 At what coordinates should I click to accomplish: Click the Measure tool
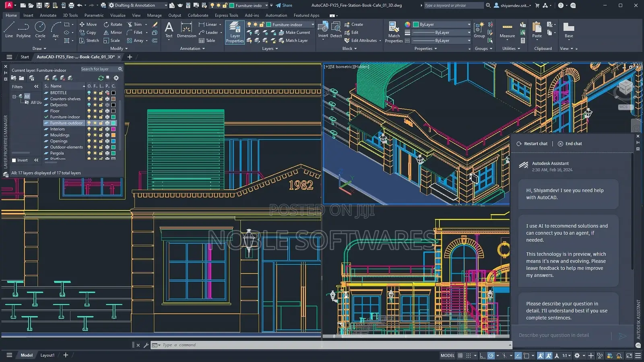click(x=507, y=30)
